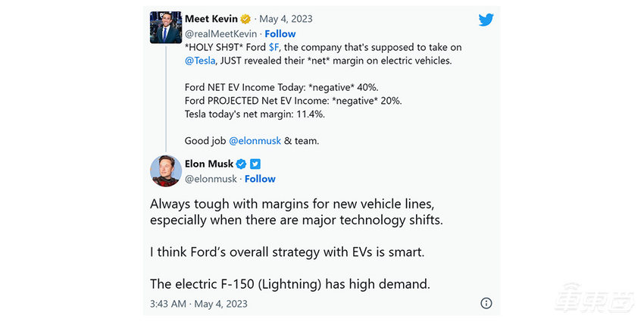Image resolution: width=644 pixels, height=322 pixels.
Task: Click Meet Kevin's profile picture
Action: click(x=165, y=27)
